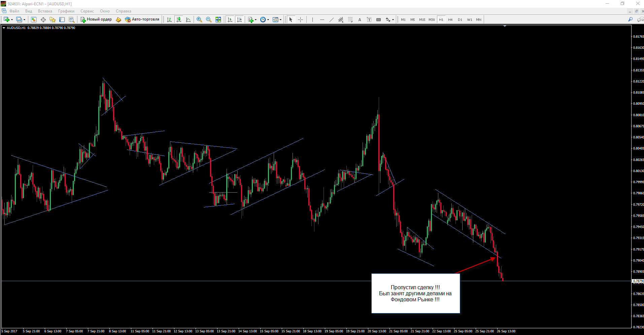The height and width of the screenshot is (335, 644).
Task: Open the Profiles icon
Action: (19, 20)
